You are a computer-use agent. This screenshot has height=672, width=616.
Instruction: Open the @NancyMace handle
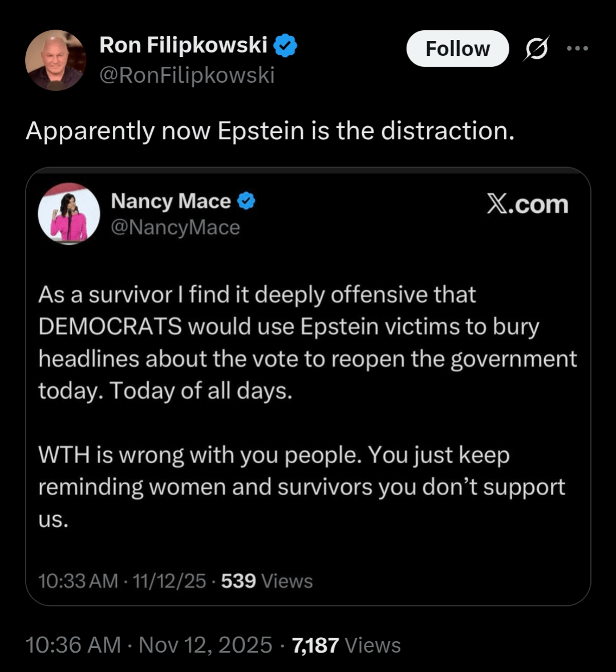(x=175, y=227)
